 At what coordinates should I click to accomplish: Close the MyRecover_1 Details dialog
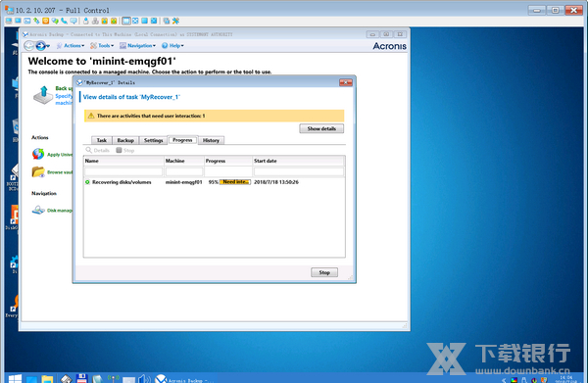pyautogui.click(x=346, y=82)
